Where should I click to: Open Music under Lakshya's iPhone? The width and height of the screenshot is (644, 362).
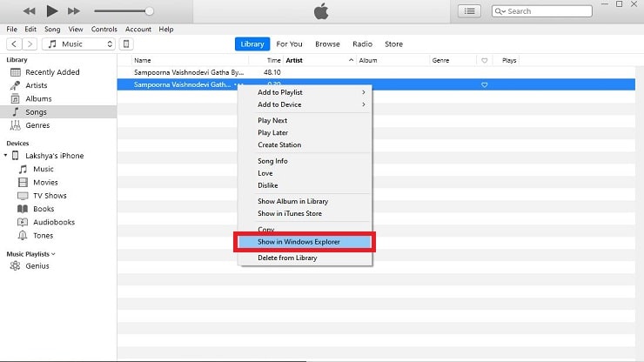[x=44, y=169]
